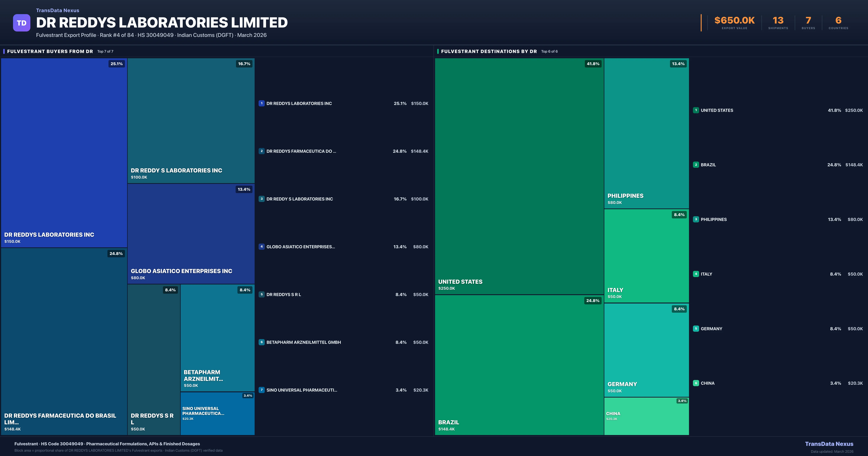Click rank badge 3 beside PHILIPPINES in list

696,219
